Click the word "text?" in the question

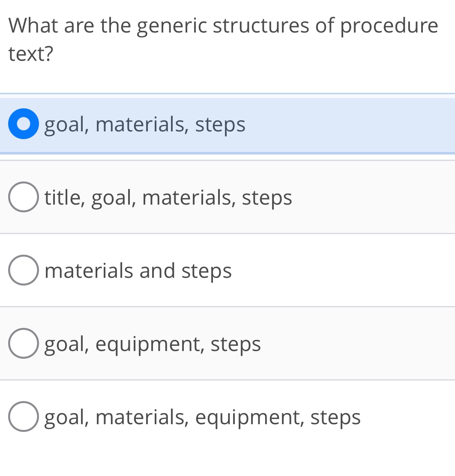pyautogui.click(x=31, y=54)
